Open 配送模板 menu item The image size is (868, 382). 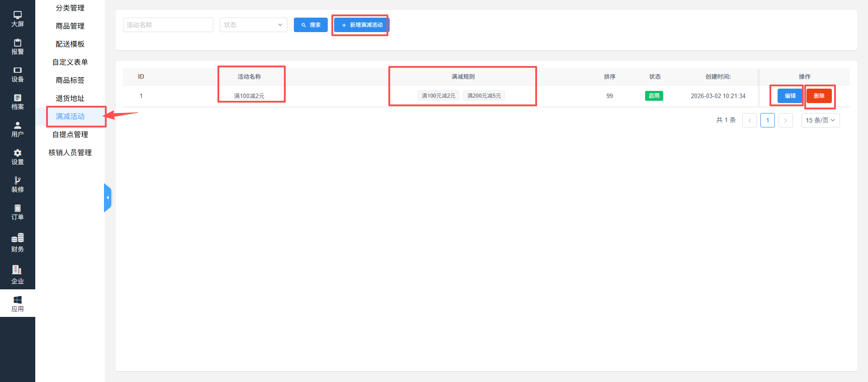(x=70, y=44)
